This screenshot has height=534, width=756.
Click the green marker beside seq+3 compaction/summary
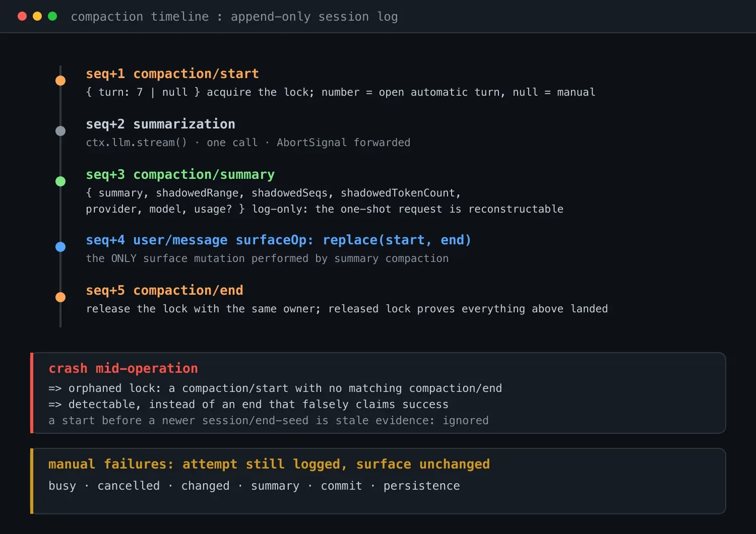coord(60,181)
